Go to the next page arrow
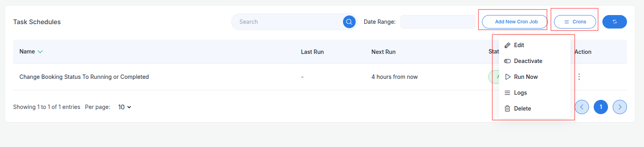Screen dimensions: 644x147 point(620,107)
